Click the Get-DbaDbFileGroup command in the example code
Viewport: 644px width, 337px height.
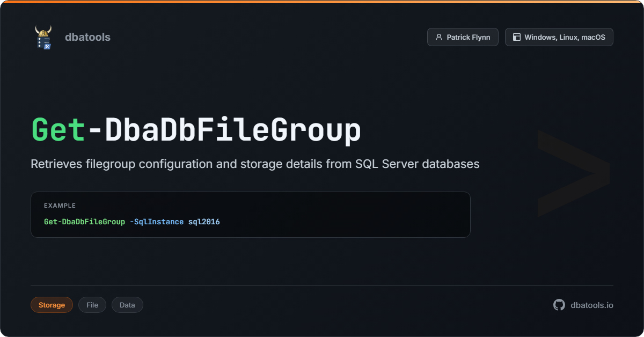click(84, 222)
